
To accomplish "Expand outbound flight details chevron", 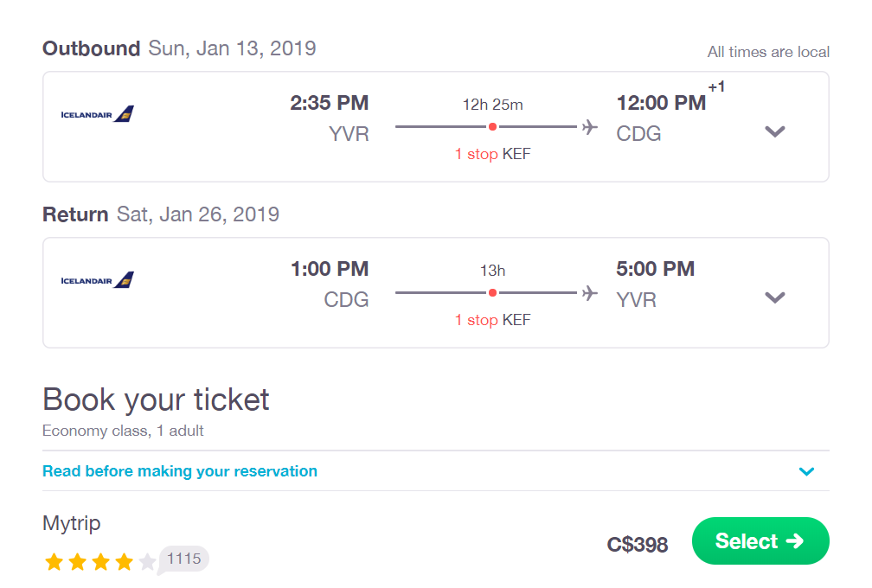I will 775,131.
